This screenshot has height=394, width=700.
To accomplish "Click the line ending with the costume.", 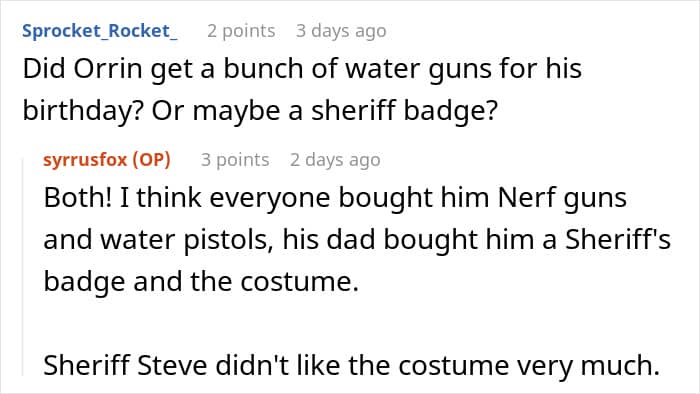I will coord(201,282).
